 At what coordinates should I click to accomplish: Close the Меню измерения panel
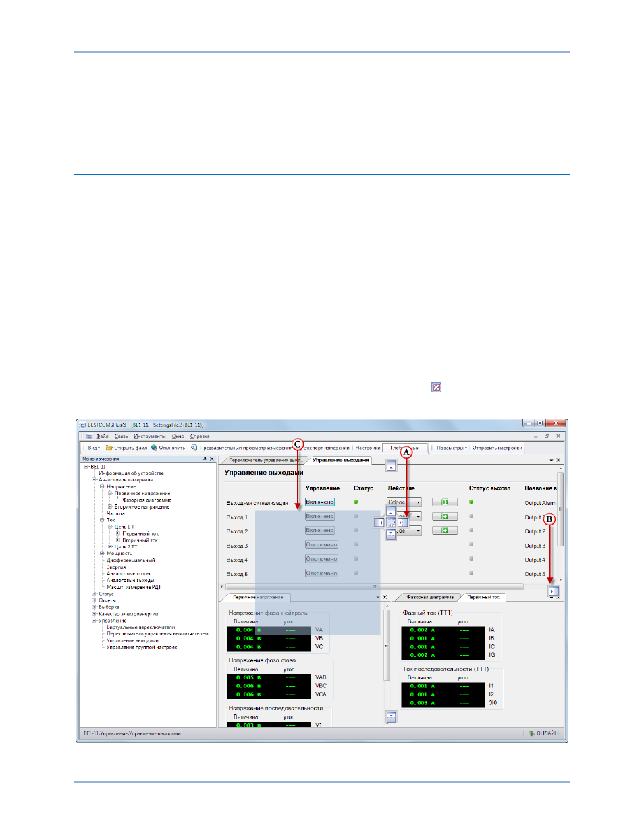(x=212, y=459)
